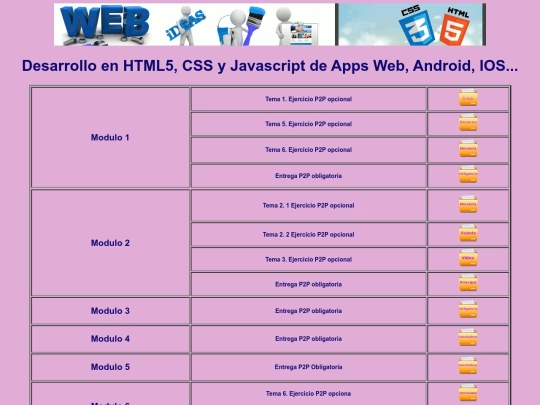Open Modulo 2 Entrega P2P obligatoria folder
The width and height of the screenshot is (540, 405).
[468, 283]
